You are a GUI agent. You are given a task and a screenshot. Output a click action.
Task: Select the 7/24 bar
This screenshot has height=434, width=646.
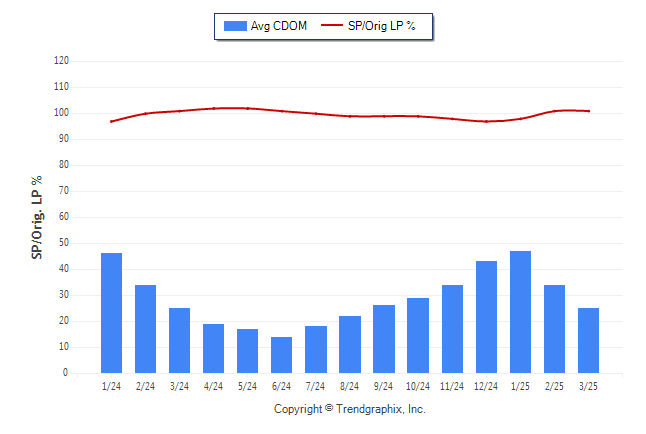tap(316, 350)
